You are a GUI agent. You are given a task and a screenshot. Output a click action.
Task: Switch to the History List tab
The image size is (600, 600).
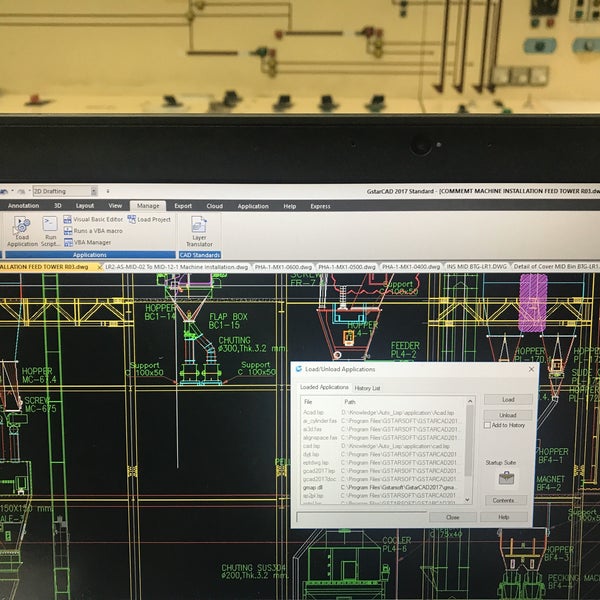[x=368, y=388]
